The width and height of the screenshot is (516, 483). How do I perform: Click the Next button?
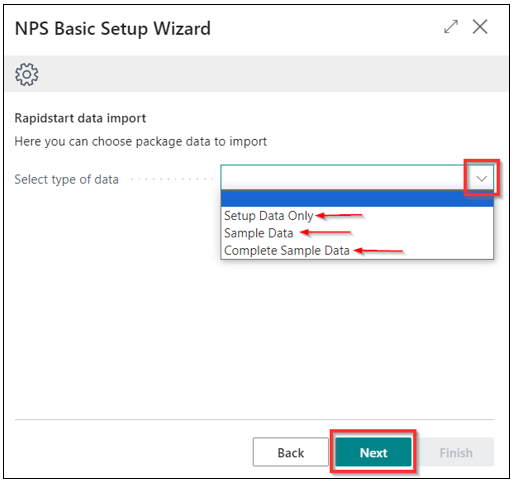(373, 452)
